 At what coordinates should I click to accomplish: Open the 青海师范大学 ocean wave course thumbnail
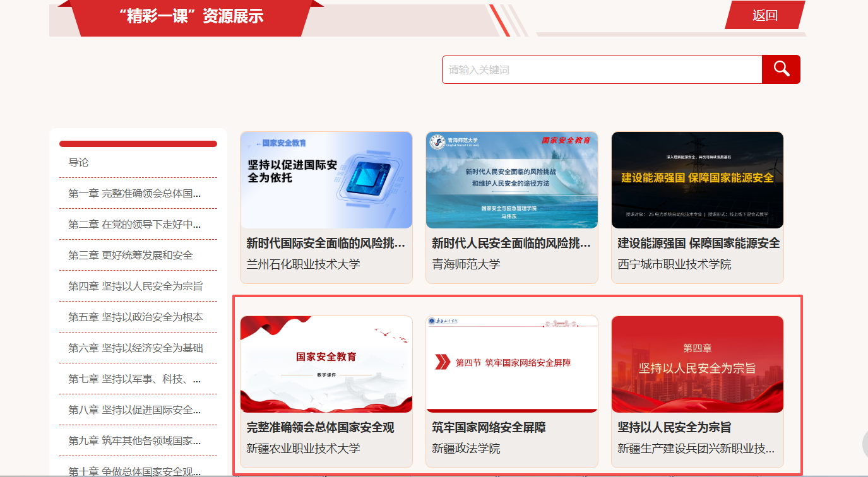(x=512, y=180)
